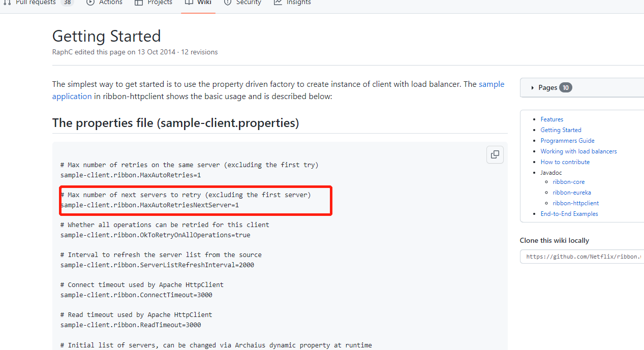Image resolution: width=644 pixels, height=350 pixels.
Task: Select the wiki clone URL field
Action: click(579, 257)
